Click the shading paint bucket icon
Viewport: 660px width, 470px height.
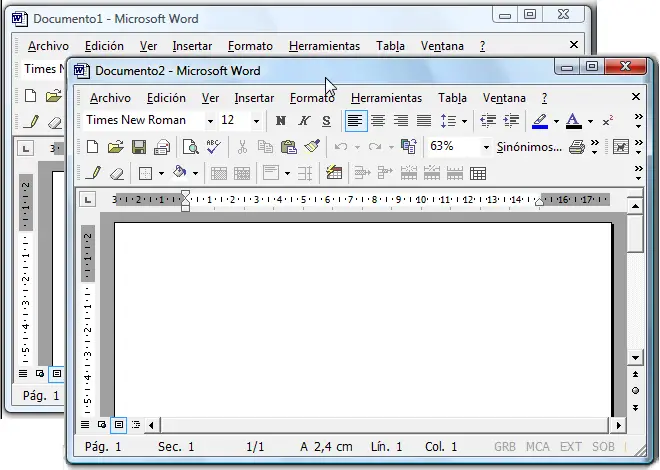(179, 173)
